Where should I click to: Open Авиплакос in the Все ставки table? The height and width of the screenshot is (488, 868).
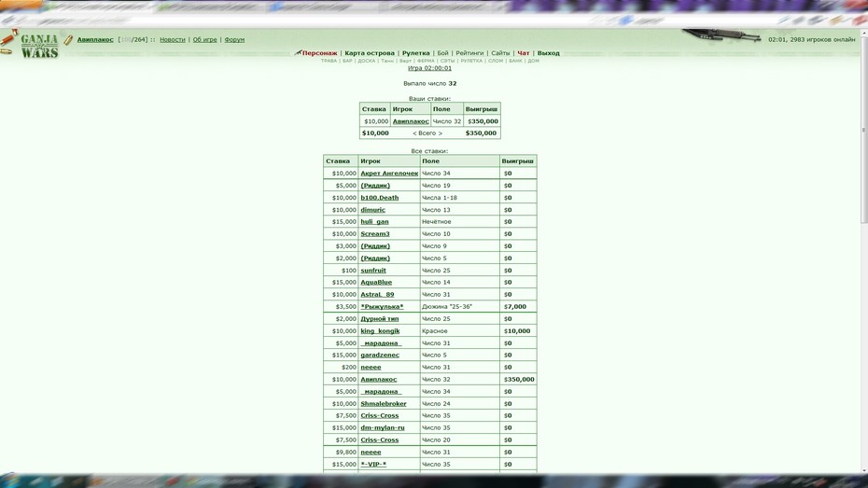pos(379,380)
